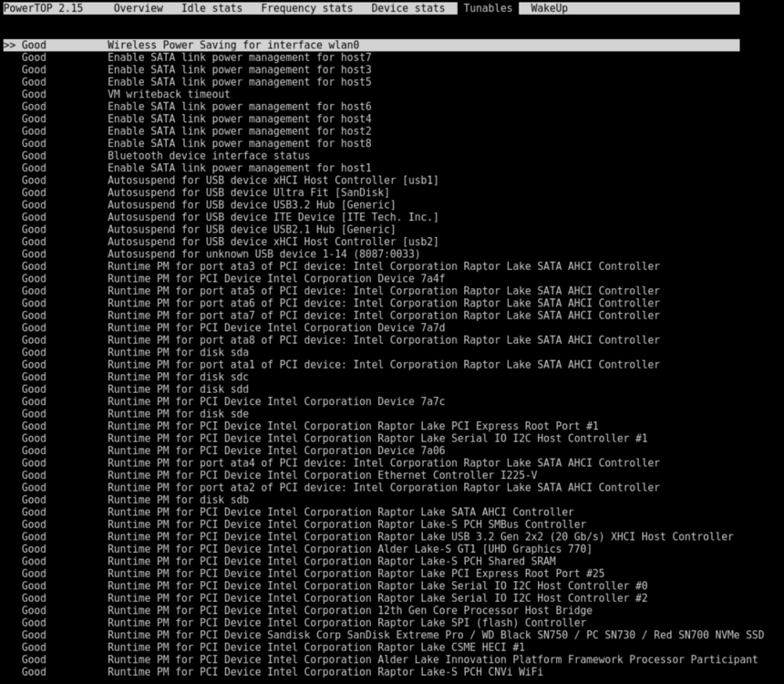The width and height of the screenshot is (784, 684).
Task: Select Runtime PM for port ata7 row
Action: pyautogui.click(x=341, y=316)
